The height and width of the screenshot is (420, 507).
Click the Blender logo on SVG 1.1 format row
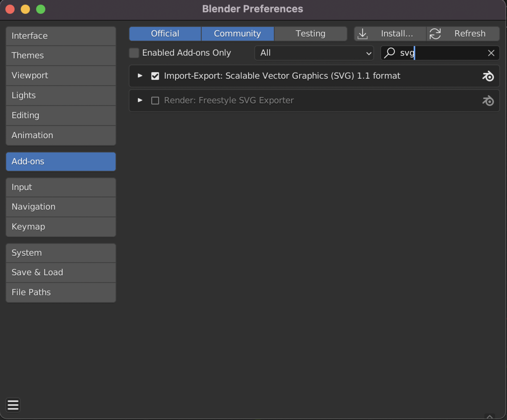(x=488, y=76)
